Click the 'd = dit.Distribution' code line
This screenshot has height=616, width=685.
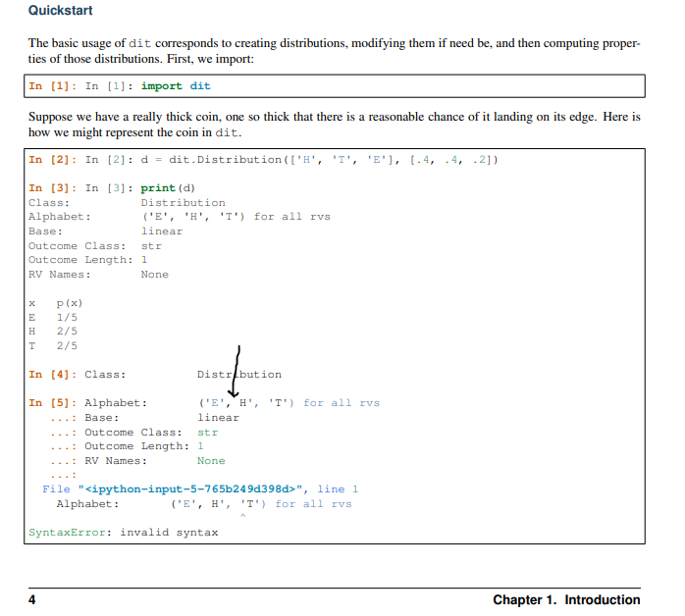click(x=263, y=160)
